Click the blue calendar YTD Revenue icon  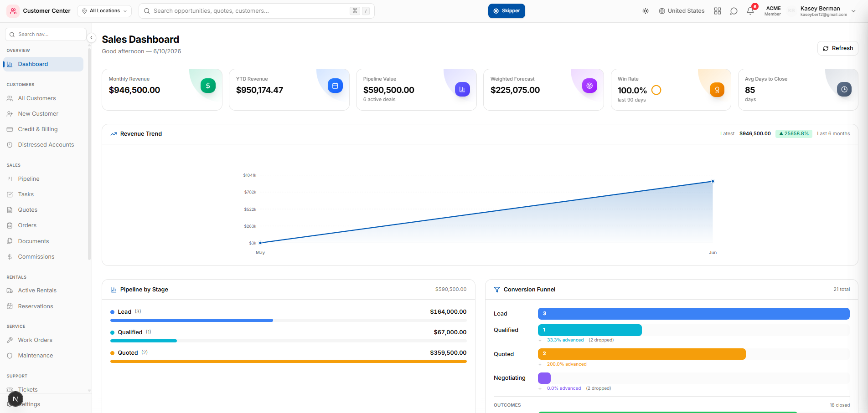(335, 86)
